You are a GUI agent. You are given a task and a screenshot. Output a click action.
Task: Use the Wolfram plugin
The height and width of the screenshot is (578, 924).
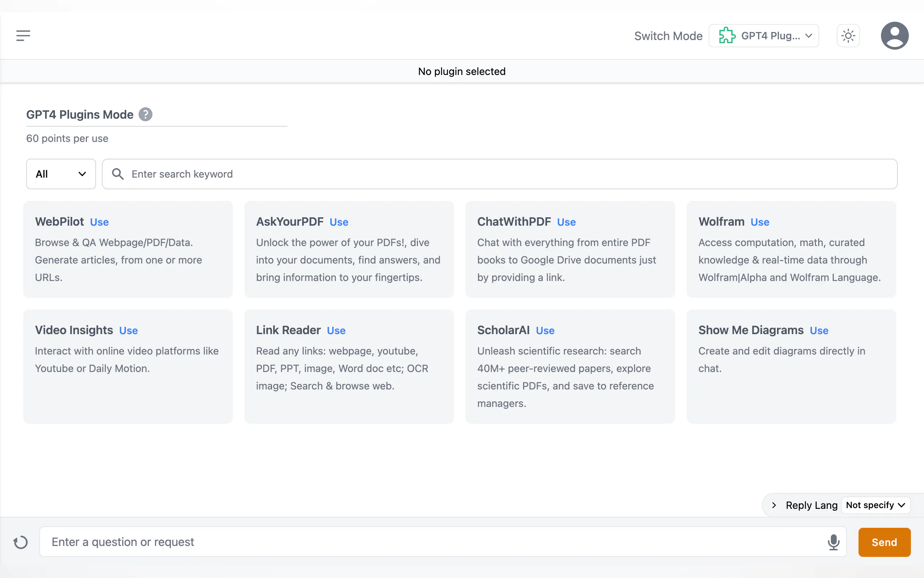click(x=759, y=222)
